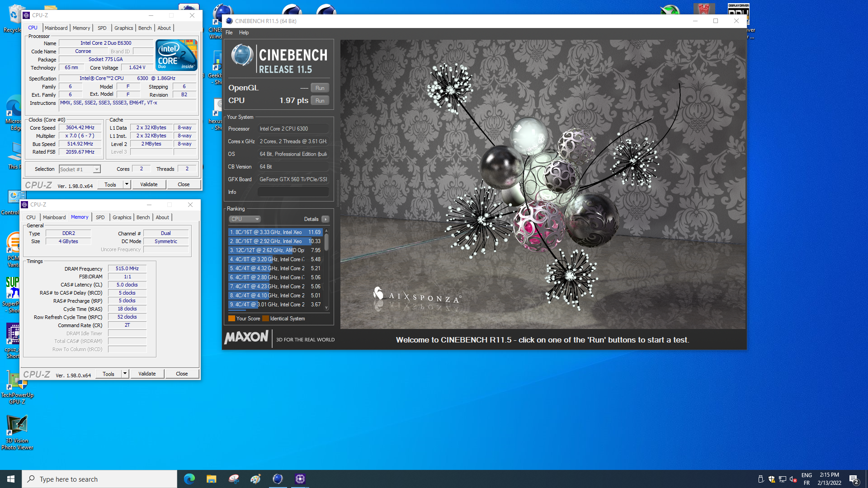This screenshot has height=488, width=868.
Task: Click Close button in bottom CPU-Z window
Action: click(182, 374)
